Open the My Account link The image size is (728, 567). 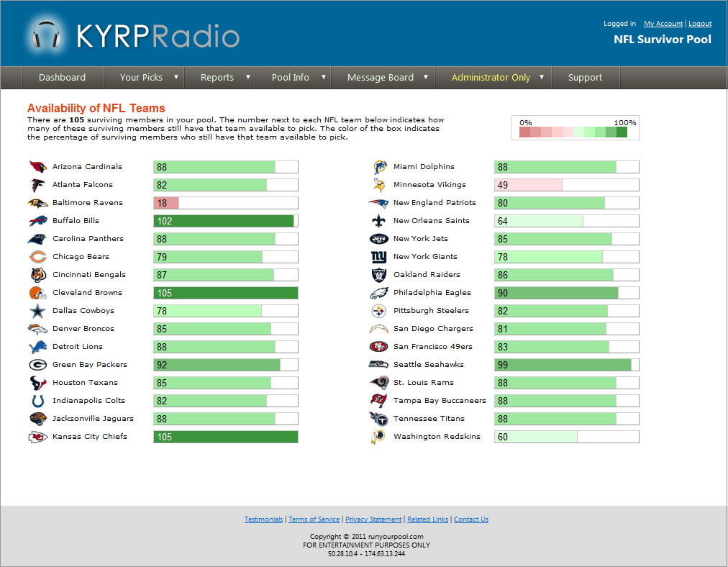(663, 24)
